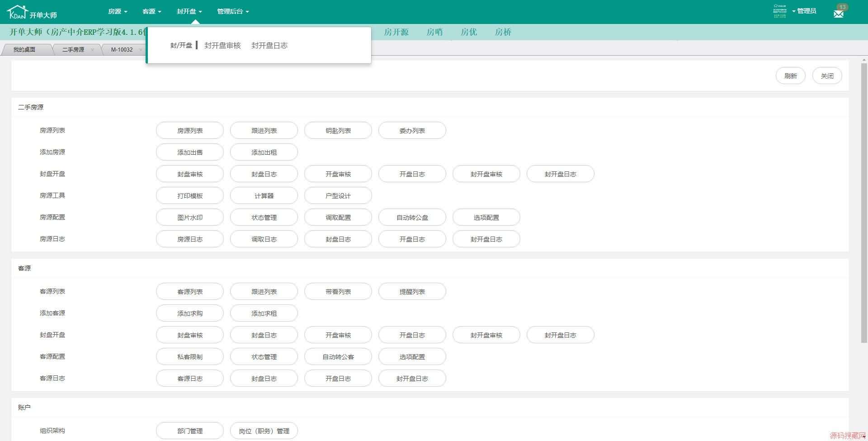
Task: Click 客源日志 button in 客源日志 row
Action: point(190,379)
